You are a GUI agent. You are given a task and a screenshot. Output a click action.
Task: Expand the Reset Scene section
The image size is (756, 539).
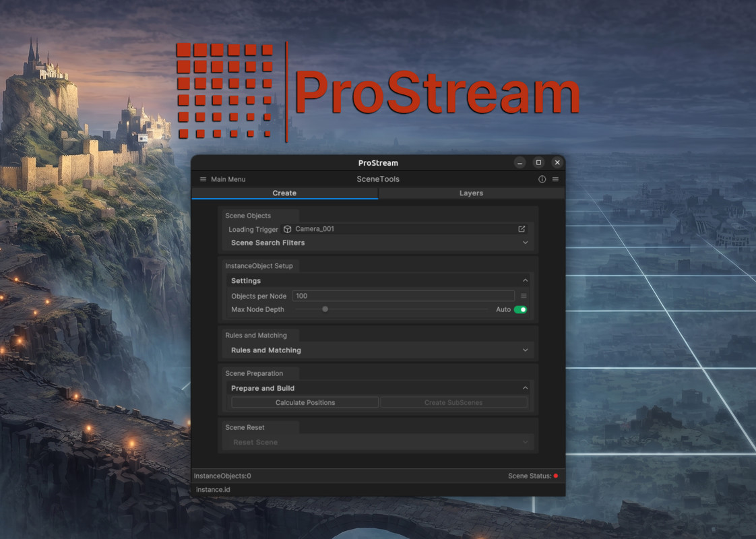click(x=379, y=442)
